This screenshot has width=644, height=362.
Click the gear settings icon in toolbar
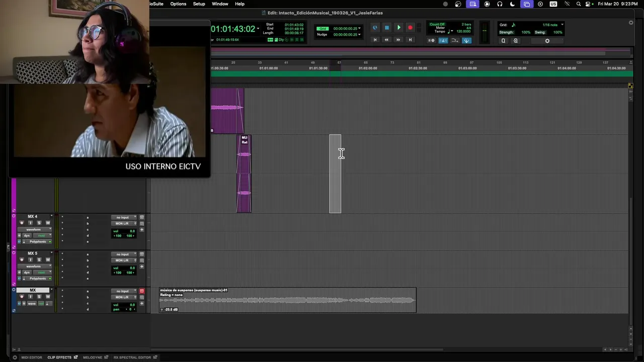click(547, 41)
